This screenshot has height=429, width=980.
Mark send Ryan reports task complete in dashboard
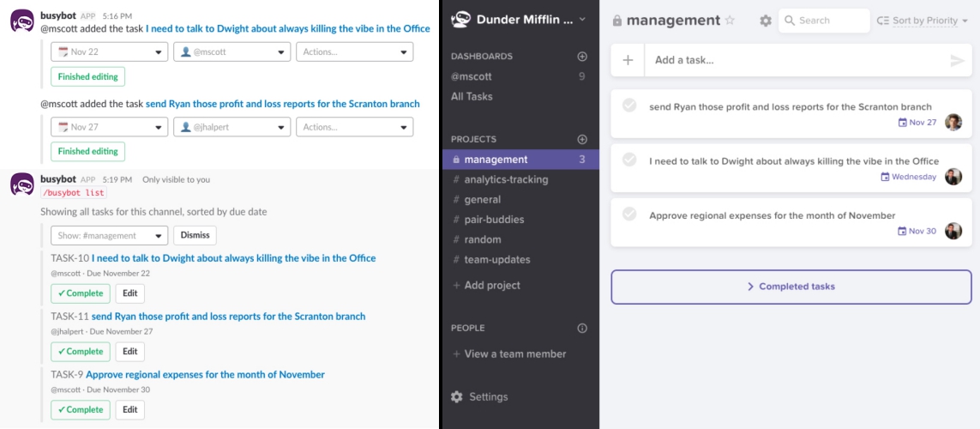[x=629, y=105]
